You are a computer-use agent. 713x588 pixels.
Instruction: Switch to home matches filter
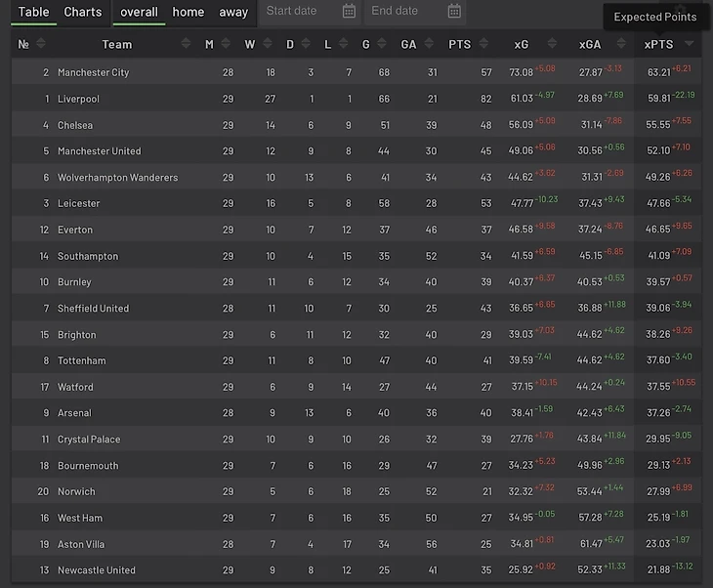(x=189, y=12)
